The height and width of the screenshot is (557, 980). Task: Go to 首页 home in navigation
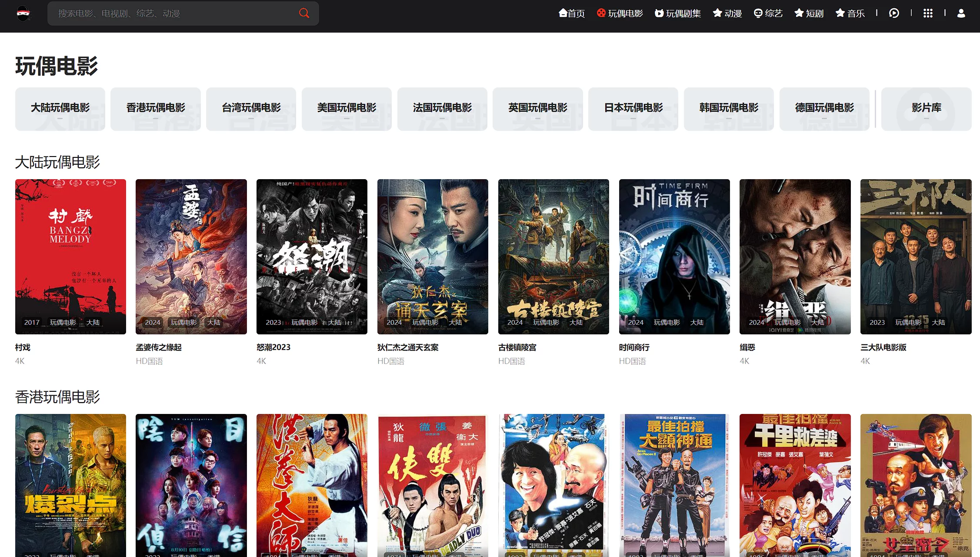point(572,13)
